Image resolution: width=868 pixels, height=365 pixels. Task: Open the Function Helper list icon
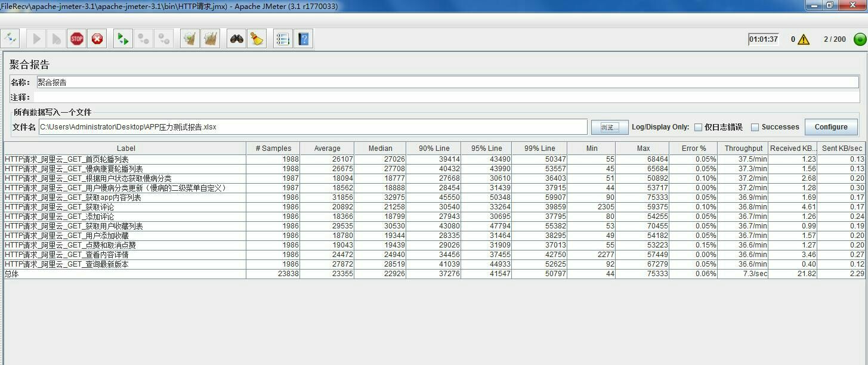pos(283,39)
